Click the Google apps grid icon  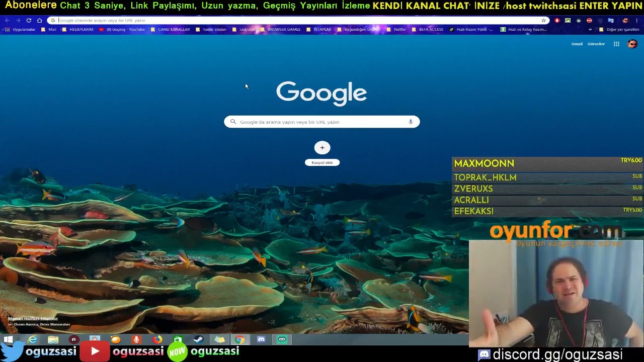pos(616,44)
